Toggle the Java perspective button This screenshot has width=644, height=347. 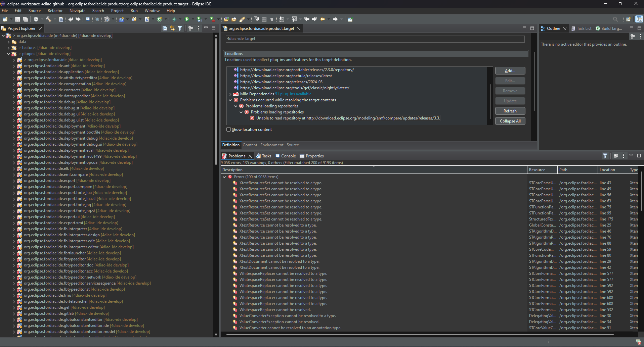tap(639, 19)
